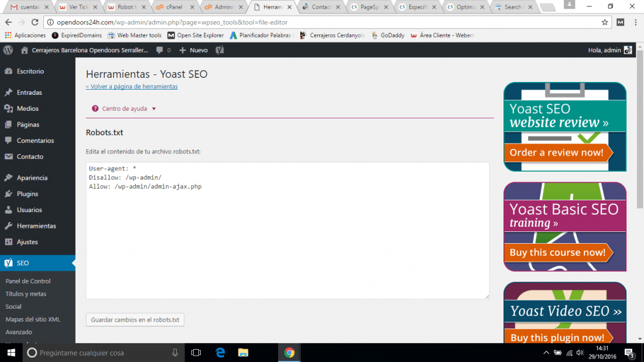Open site home icon Cerrajeros Barcelona
The image size is (644, 362).
(25, 50)
